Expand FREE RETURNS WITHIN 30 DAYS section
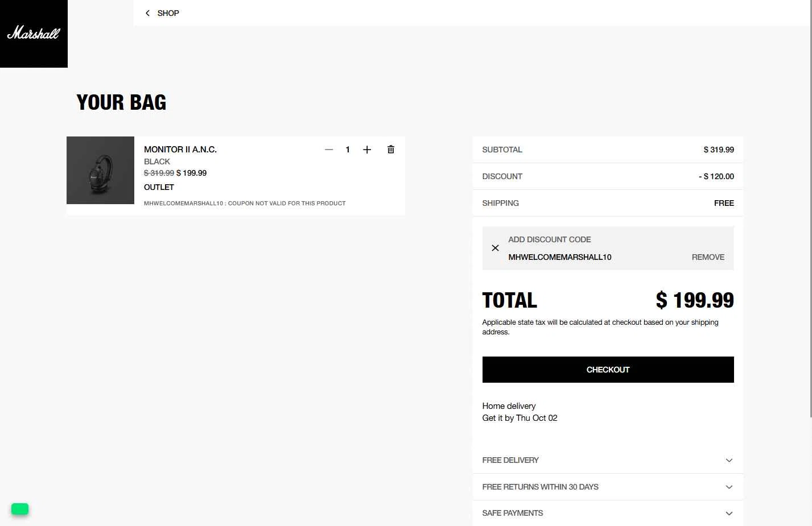 608,487
